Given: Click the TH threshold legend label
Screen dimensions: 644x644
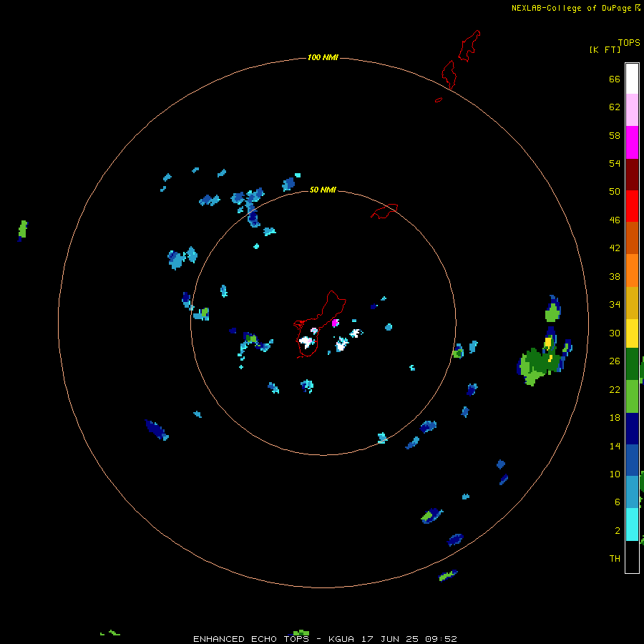Looking at the screenshot, I should point(615,559).
